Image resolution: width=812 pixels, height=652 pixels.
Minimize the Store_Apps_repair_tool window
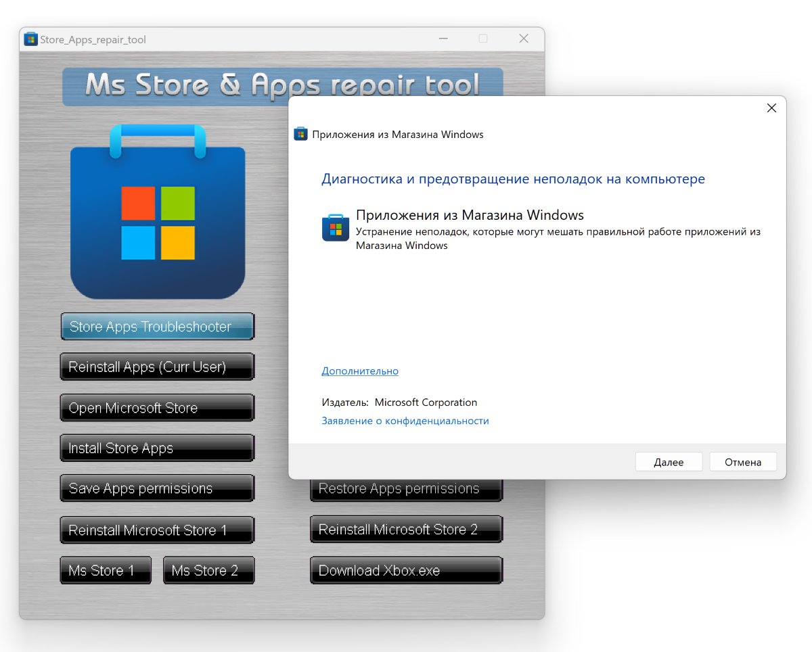443,39
